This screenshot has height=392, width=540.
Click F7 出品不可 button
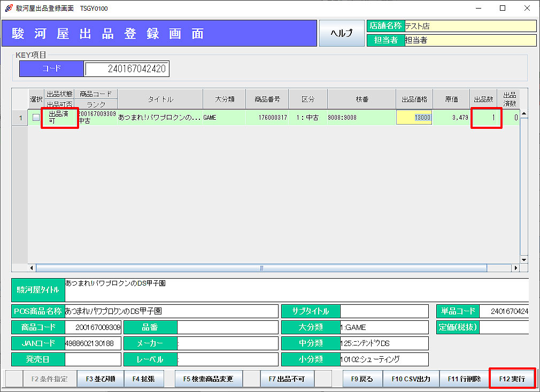(287, 379)
